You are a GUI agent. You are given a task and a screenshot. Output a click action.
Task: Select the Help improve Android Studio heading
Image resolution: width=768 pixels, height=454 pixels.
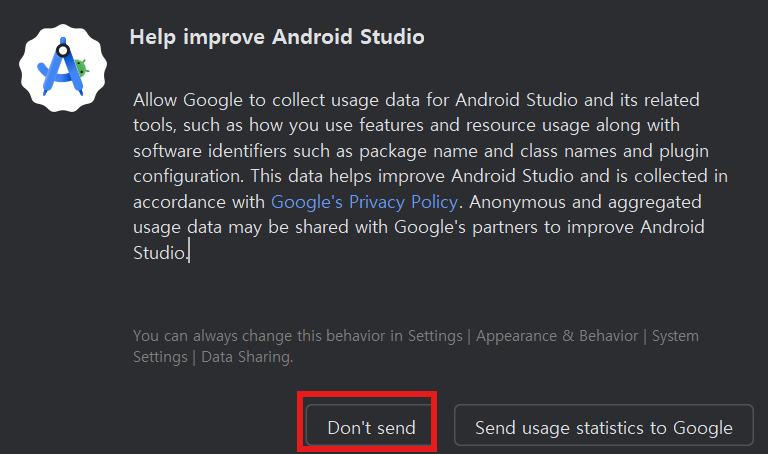277,37
